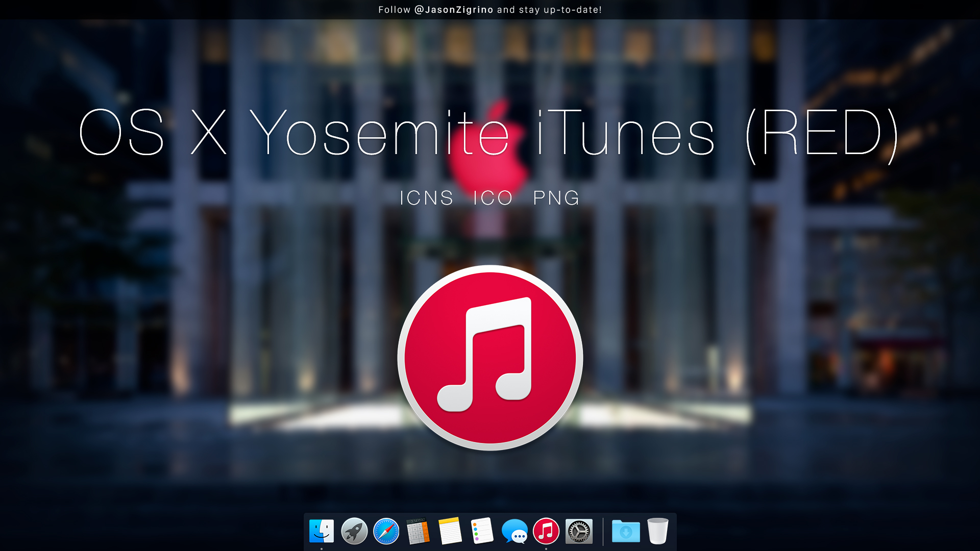Viewport: 980px width, 551px height.
Task: Click the dock separator line
Action: (x=603, y=532)
